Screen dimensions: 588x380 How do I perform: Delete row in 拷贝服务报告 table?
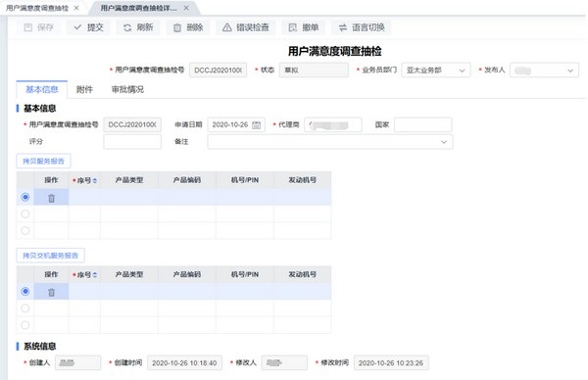tap(51, 198)
